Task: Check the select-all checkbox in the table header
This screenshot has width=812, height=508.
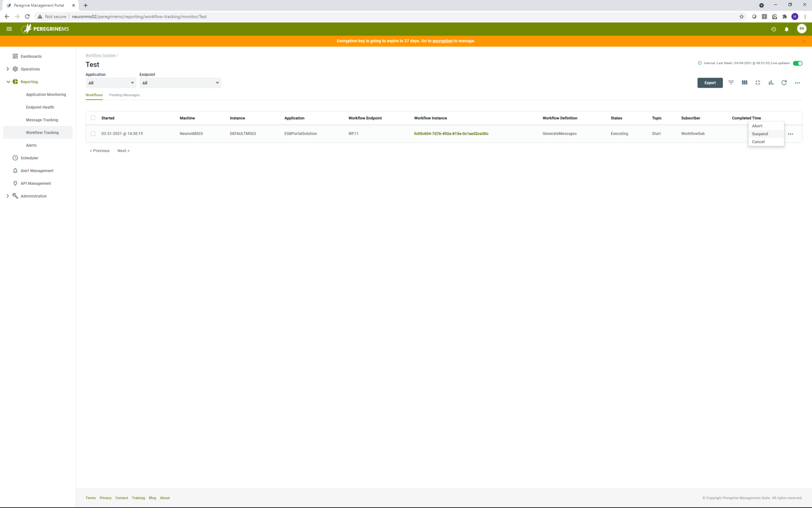Action: coord(93,118)
